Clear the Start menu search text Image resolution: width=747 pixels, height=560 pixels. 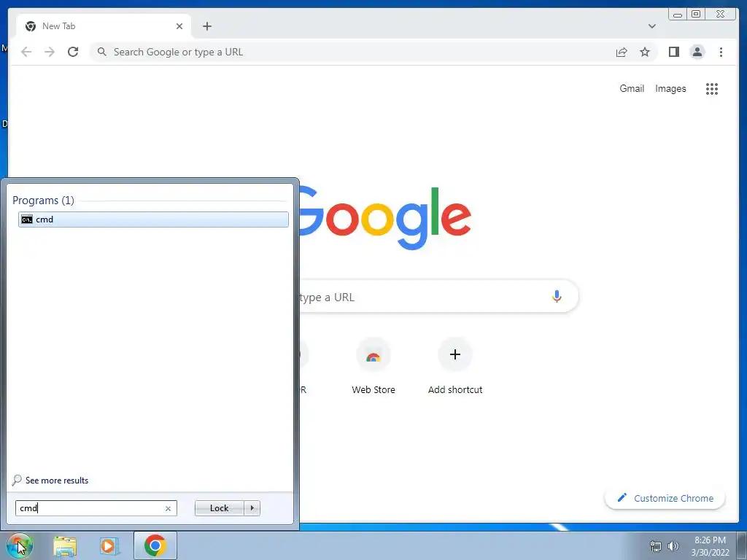point(168,508)
